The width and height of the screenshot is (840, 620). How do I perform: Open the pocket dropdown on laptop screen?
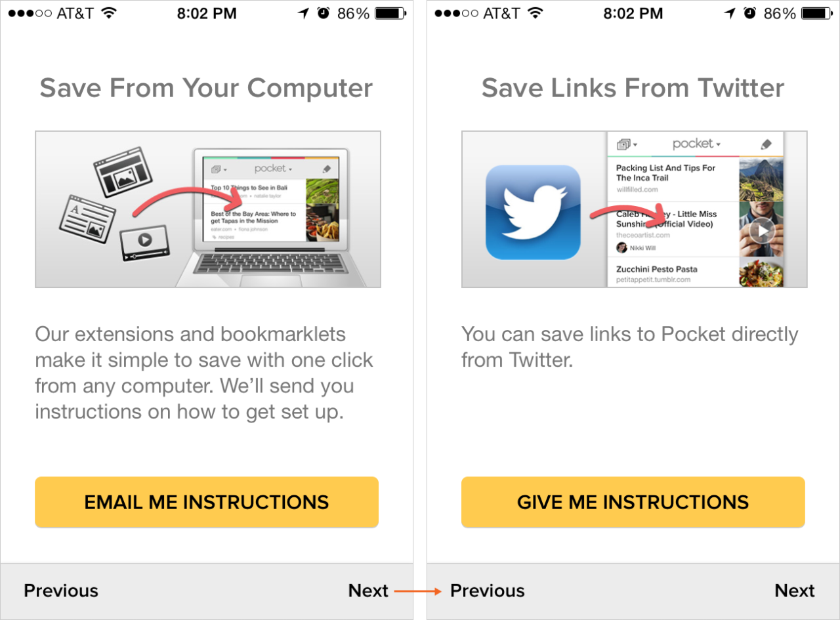click(274, 169)
